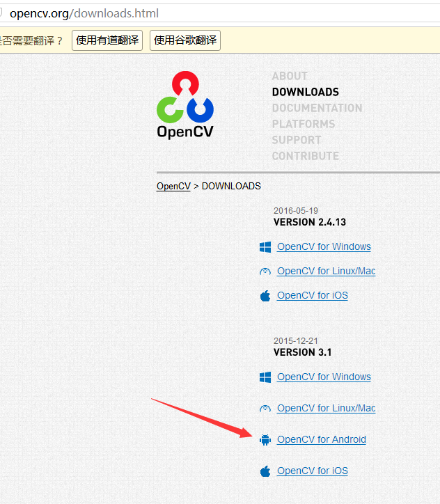
Task: Click the VERSION 2.4.13 heading
Action: [310, 222]
